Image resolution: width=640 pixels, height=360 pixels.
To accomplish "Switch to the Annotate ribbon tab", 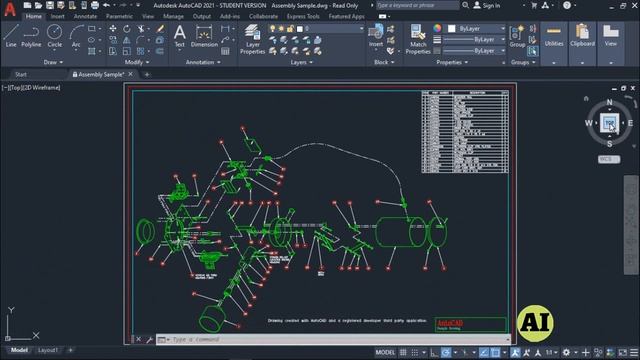I will coord(85,16).
